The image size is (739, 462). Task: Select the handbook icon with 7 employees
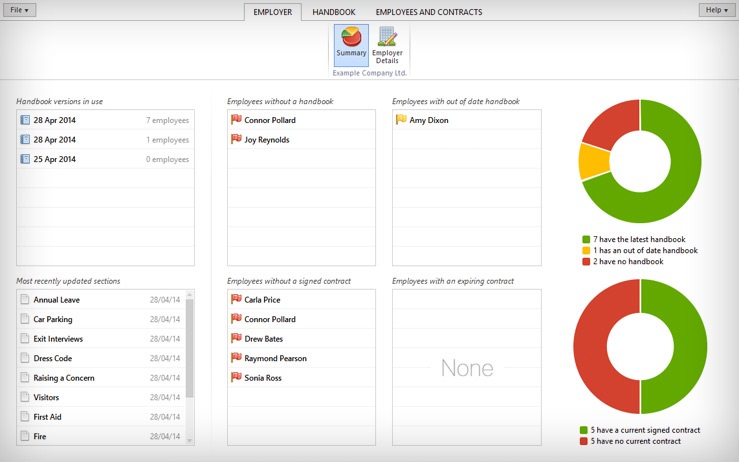[25, 120]
